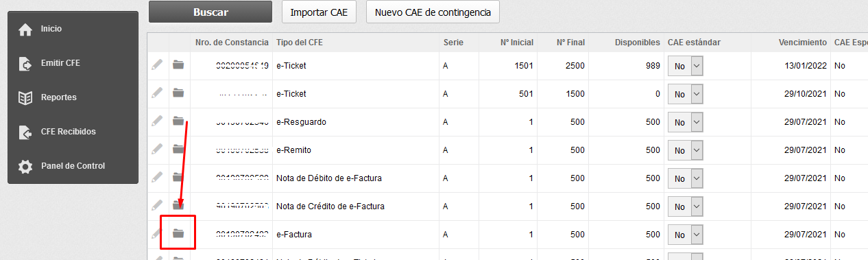Click the Reportes book icon in the sidebar

click(25, 97)
